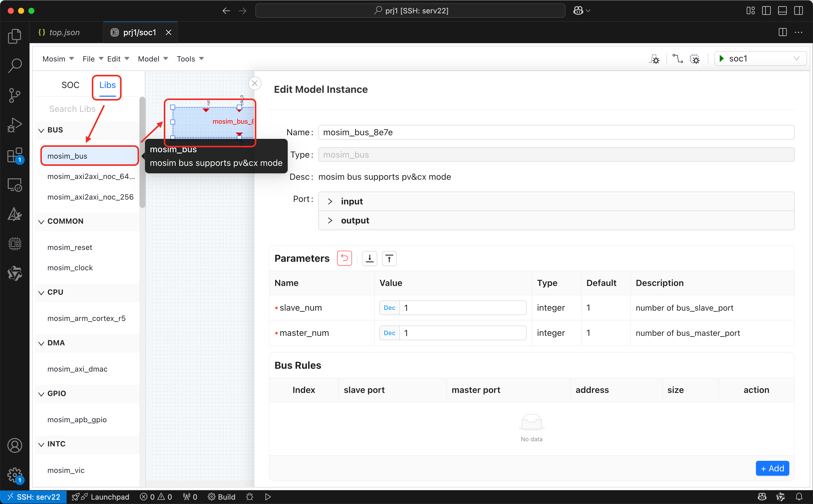Toggle the secondary side bar layout

coord(798,11)
